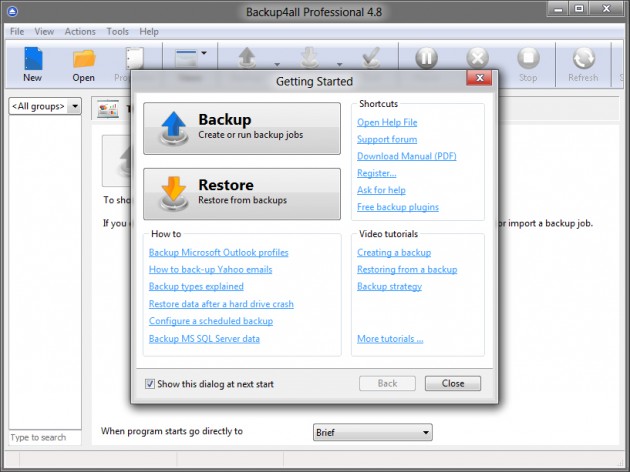Open the Brief start view combo box
Image resolution: width=630 pixels, height=472 pixels.
(x=372, y=432)
